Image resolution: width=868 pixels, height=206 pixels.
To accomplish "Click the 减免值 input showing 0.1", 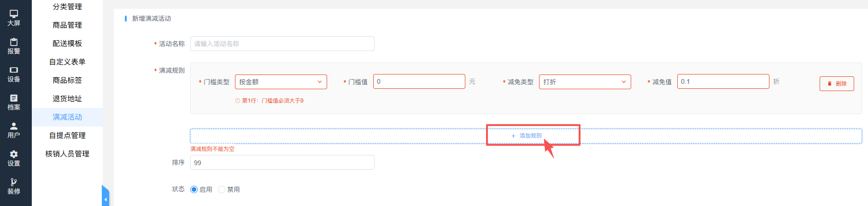I will pyautogui.click(x=723, y=81).
